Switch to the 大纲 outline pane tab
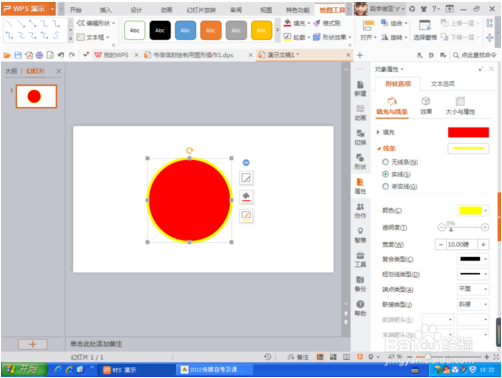The height and width of the screenshot is (378, 502). 11,71
